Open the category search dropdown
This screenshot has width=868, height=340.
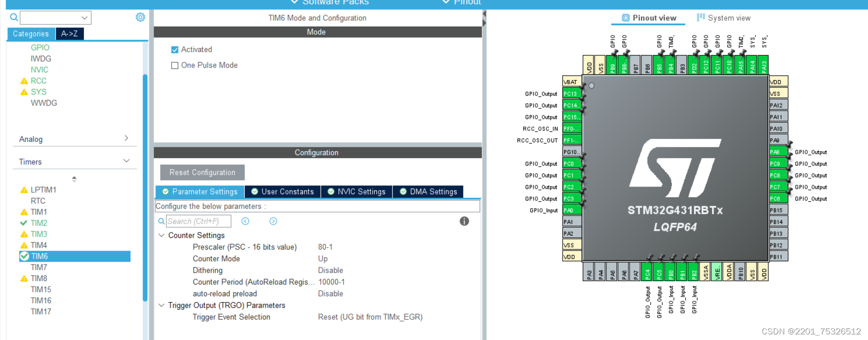84,18
